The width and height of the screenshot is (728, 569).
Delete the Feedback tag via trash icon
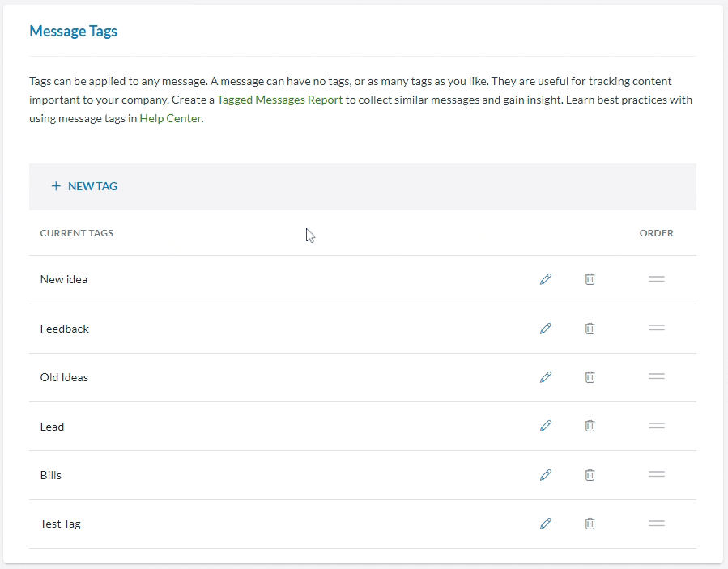pyautogui.click(x=590, y=329)
